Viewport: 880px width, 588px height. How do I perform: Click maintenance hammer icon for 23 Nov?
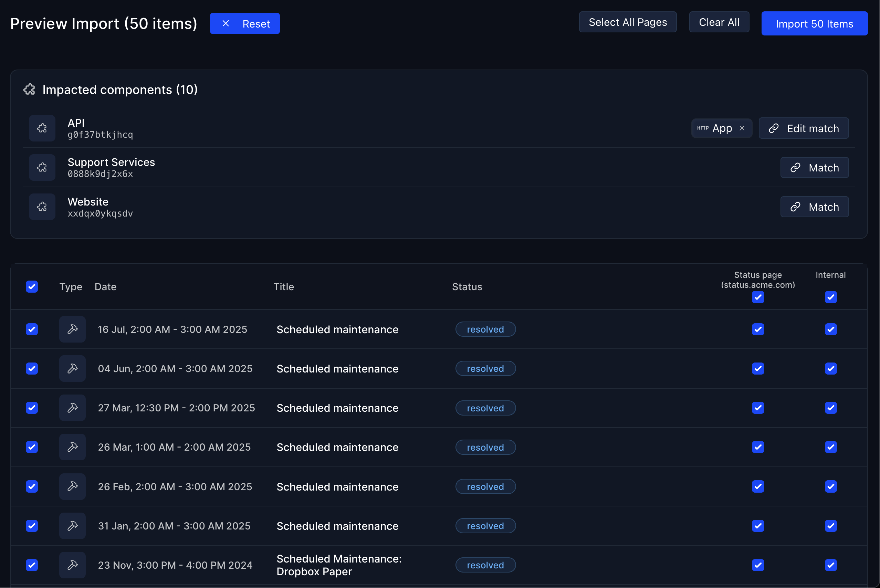tap(72, 565)
